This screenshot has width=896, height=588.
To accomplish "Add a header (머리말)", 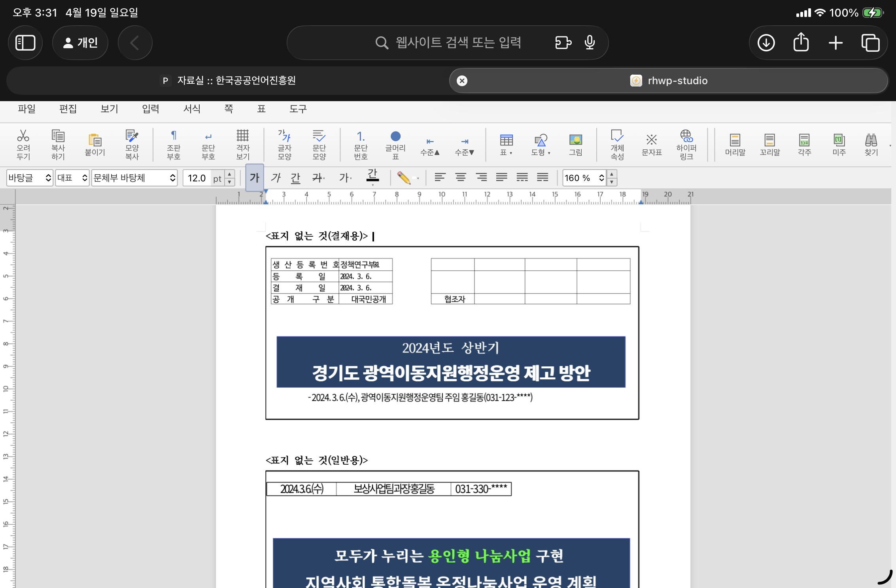I will point(735,145).
